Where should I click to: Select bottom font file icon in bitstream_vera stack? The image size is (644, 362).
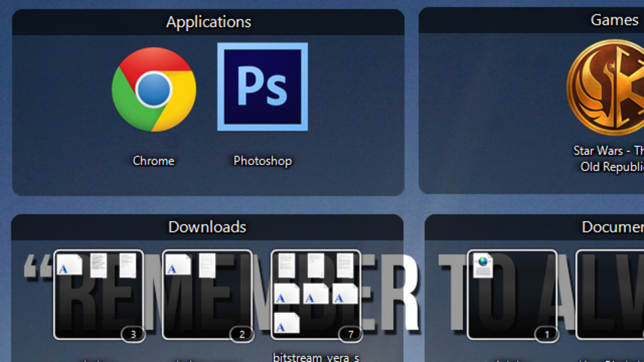point(286,323)
